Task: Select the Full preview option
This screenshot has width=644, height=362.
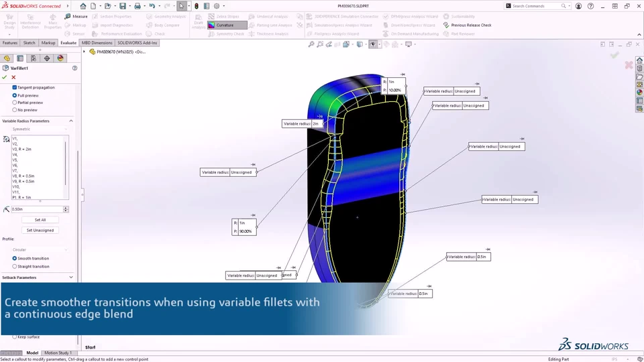Action: (14, 95)
